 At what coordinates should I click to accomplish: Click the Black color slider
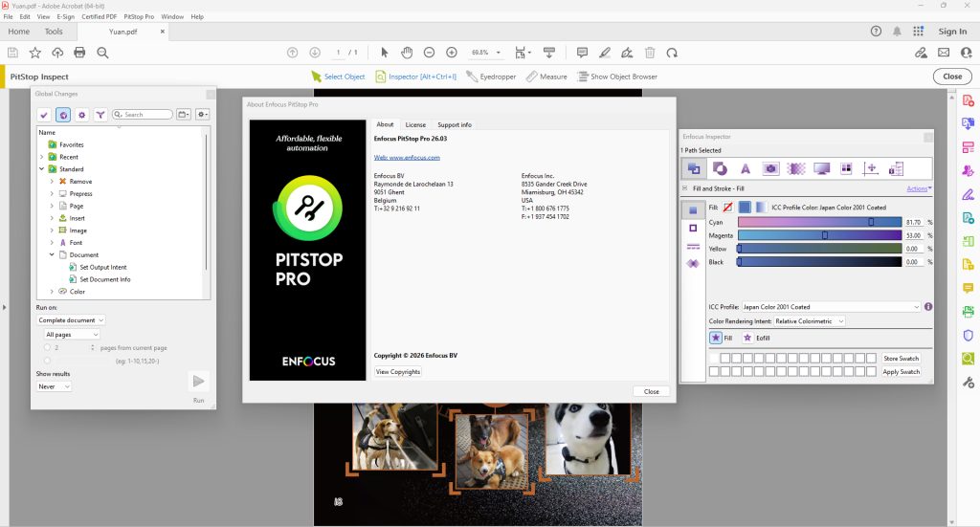819,262
